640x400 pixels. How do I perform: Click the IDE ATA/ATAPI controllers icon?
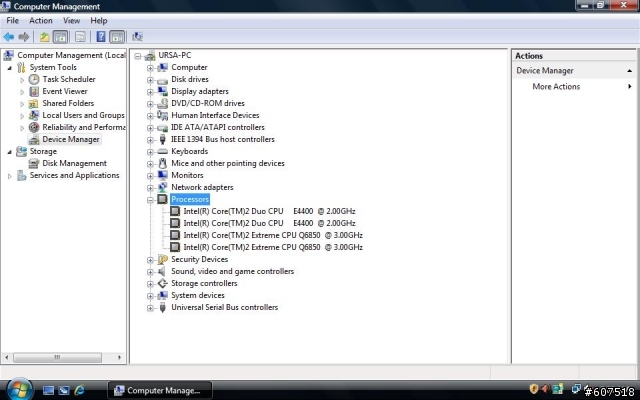(162, 128)
